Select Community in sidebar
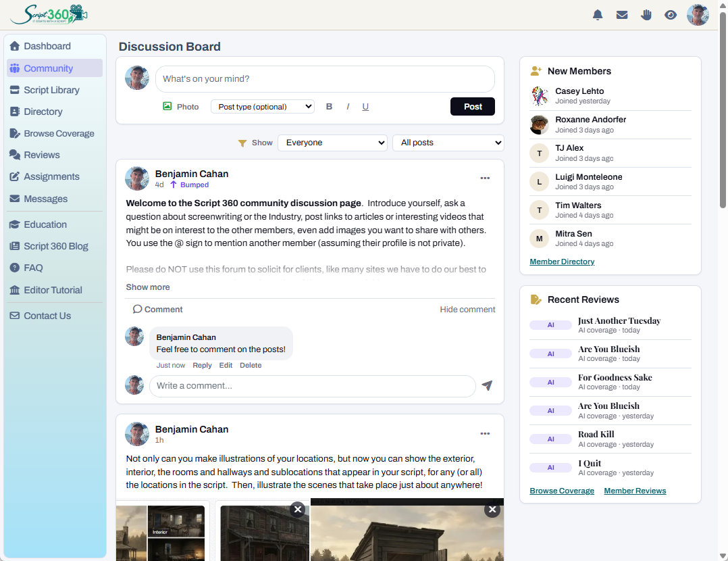The image size is (728, 561). pyautogui.click(x=55, y=68)
